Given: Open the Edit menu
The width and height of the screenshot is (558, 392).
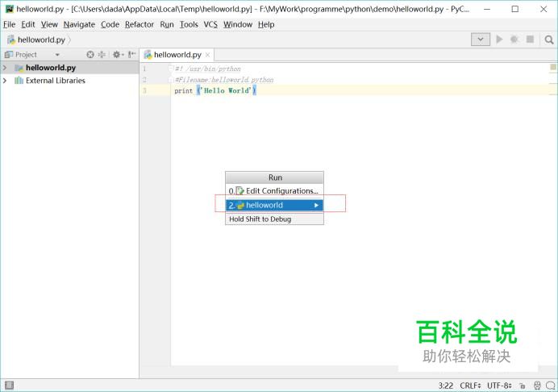Looking at the screenshot, I should click(27, 24).
